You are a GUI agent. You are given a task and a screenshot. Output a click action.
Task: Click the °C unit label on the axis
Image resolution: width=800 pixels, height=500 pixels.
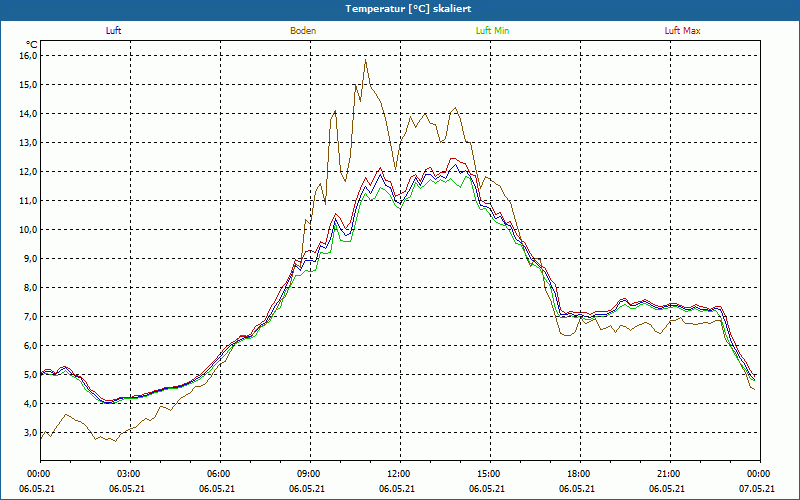point(32,44)
